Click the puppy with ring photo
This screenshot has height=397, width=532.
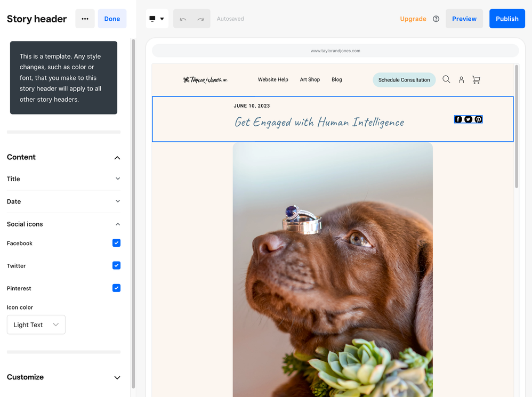[x=333, y=270]
